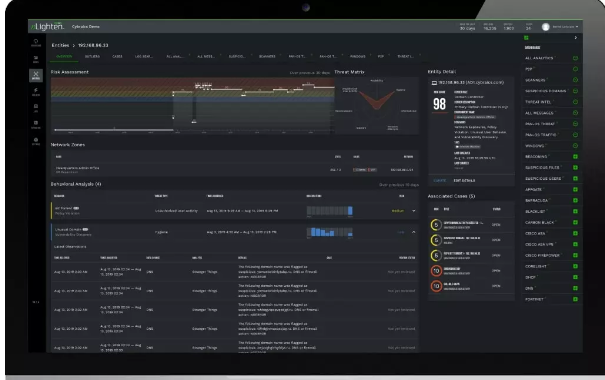Open the Windows tab
Image resolution: width=605 pixels, height=380 pixels.
point(358,56)
